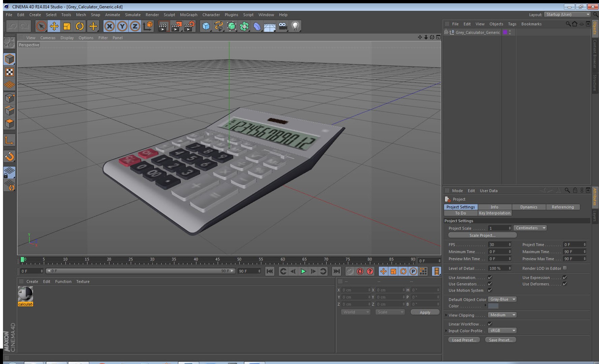Switch to Key Interpolation tab
The width and height of the screenshot is (599, 364).
[x=495, y=213]
